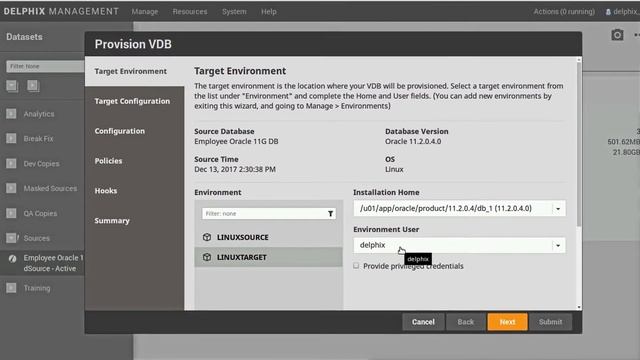Click Dec 13, 2017 2:30:38 PM source time

click(235, 169)
